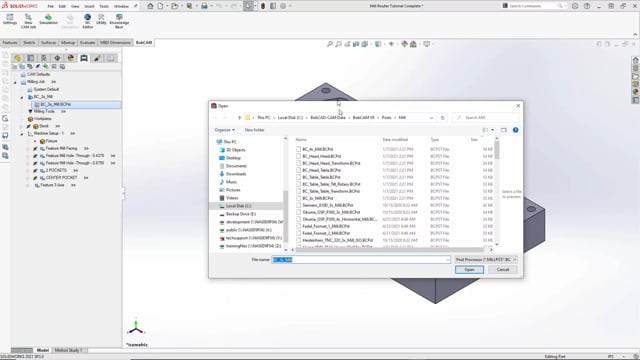Image resolution: width=640 pixels, height=360 pixels.
Task: Open SolidWorks Options gear icon
Action: click(x=283, y=6)
